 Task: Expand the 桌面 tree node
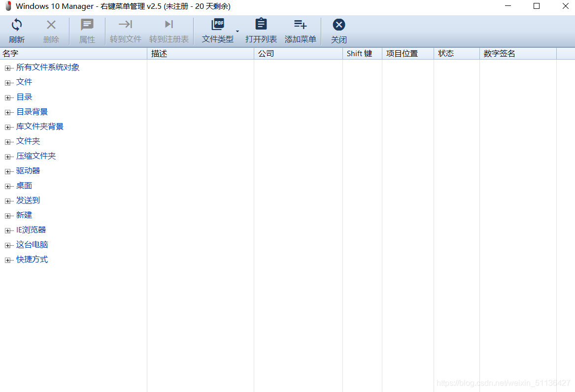7,186
